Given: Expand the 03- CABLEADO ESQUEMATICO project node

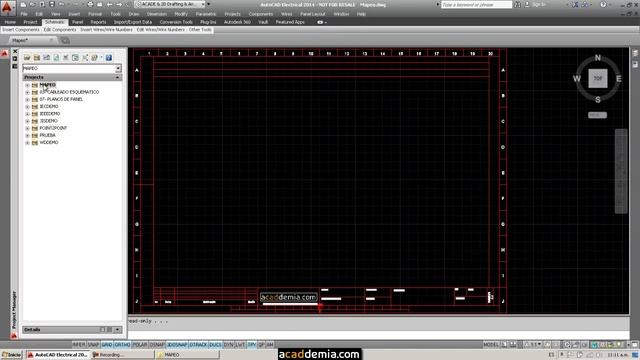Looking at the screenshot, I should [27, 93].
